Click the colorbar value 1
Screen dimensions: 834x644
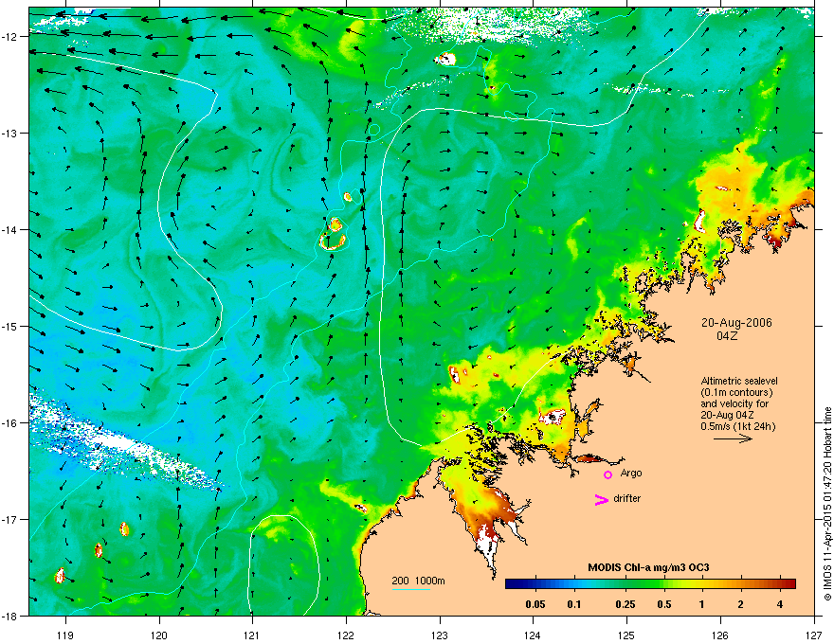click(x=702, y=604)
